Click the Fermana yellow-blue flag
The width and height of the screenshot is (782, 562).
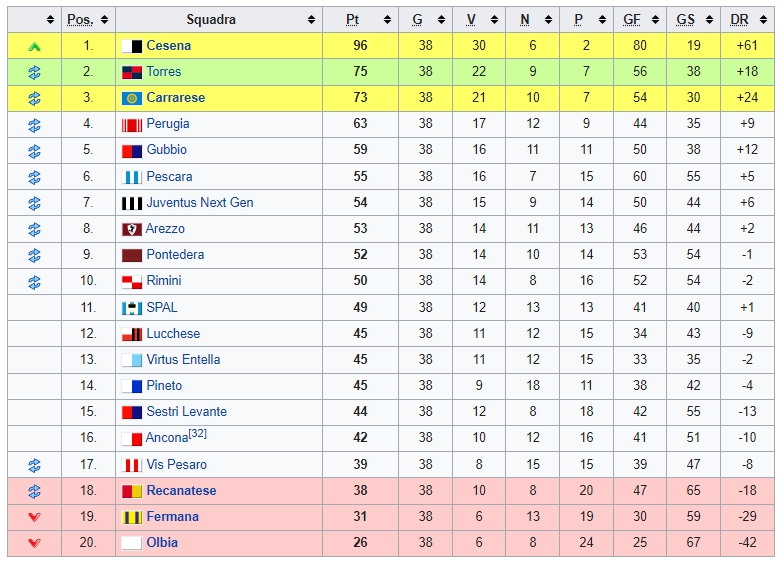coord(131,517)
